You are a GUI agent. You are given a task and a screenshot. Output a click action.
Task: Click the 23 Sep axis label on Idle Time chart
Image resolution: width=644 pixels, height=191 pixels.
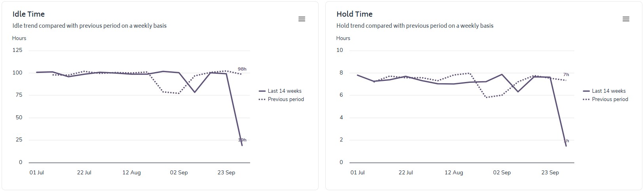[x=226, y=173]
